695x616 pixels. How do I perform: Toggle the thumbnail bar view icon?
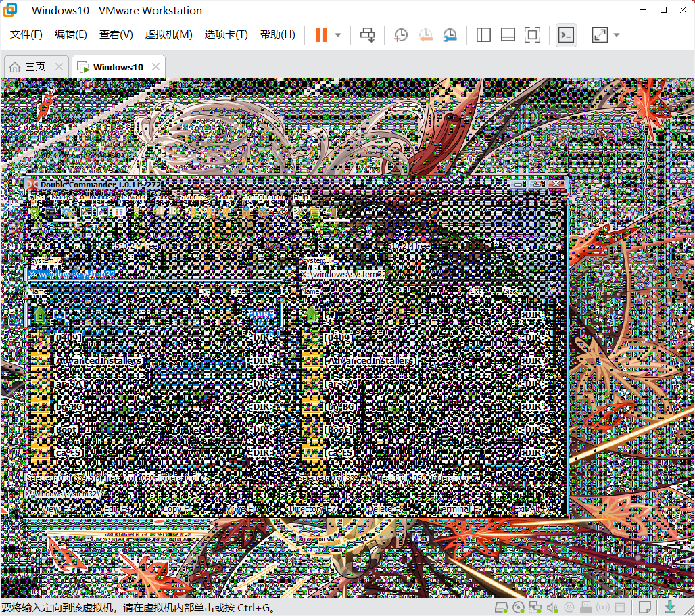pos(508,34)
